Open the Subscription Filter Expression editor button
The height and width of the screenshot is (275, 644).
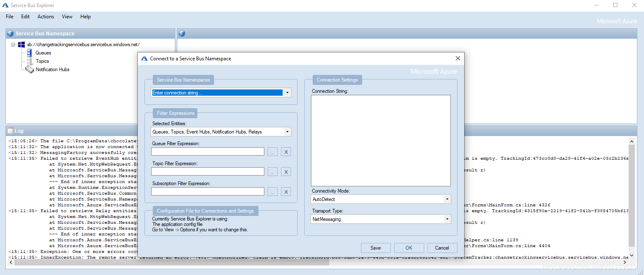(x=273, y=192)
